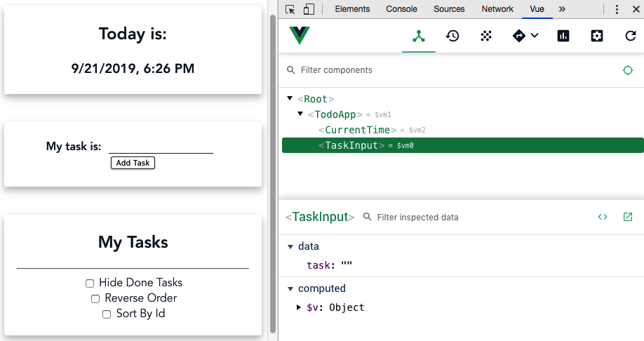Viewport: 644px width, 341px height.
Task: Click the Add Task button
Action: (x=133, y=163)
